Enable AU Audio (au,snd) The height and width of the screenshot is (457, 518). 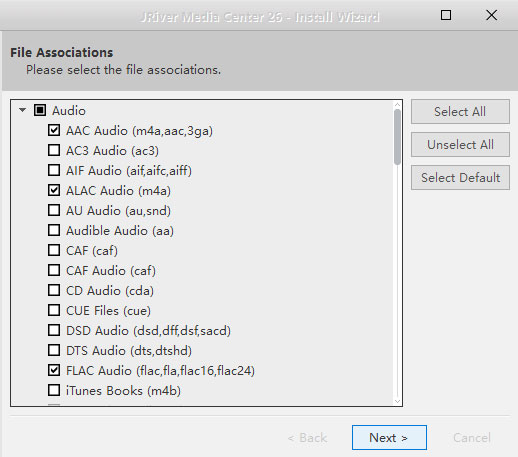click(x=54, y=210)
